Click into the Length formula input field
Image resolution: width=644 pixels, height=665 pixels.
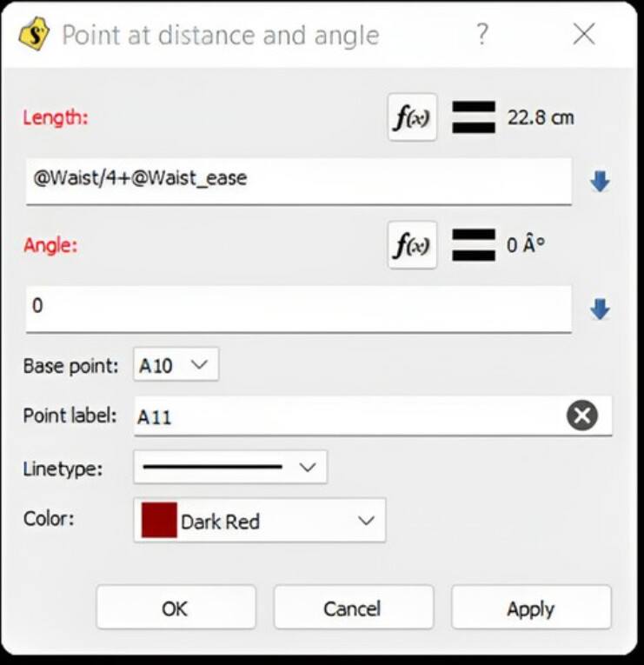[298, 179]
